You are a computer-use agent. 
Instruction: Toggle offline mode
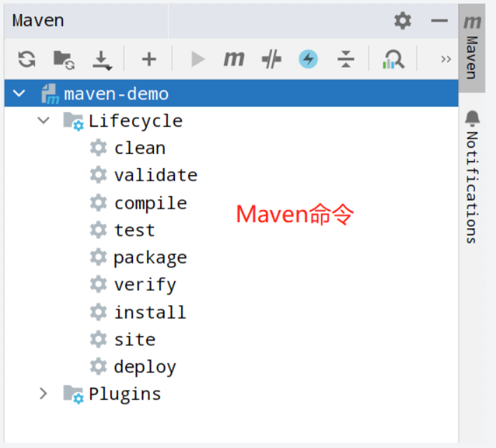click(x=271, y=59)
